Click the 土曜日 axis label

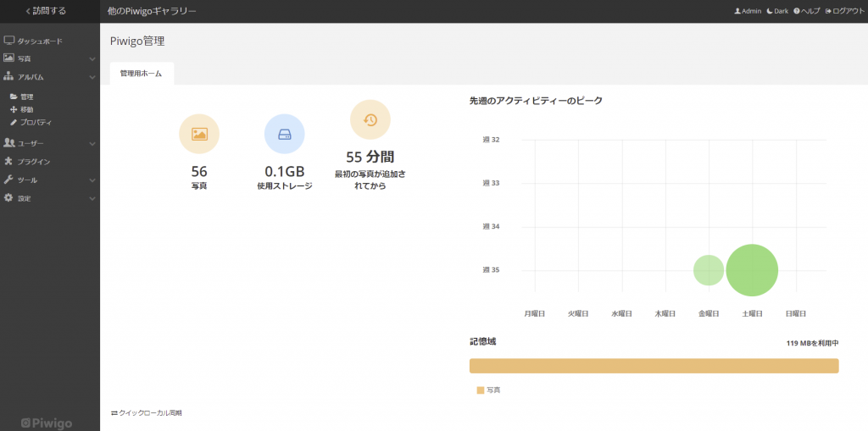753,313
